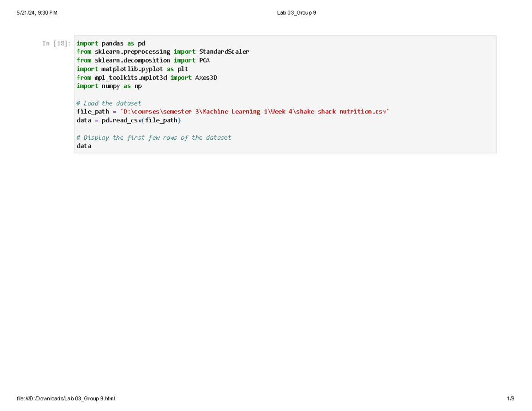Image resolution: width=532 pixels, height=411 pixels.
Task: Click the 'sklearn.preprocessing' module name
Action: point(132,52)
